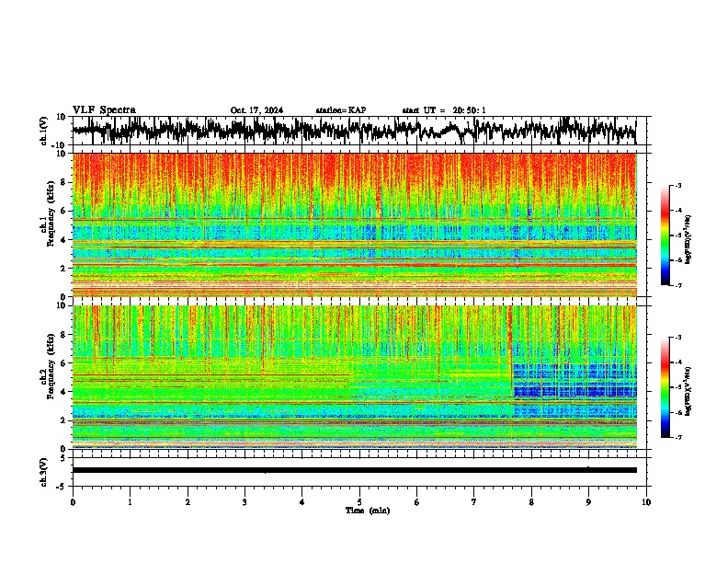Click the "station=KAP" header label

pyautogui.click(x=341, y=110)
